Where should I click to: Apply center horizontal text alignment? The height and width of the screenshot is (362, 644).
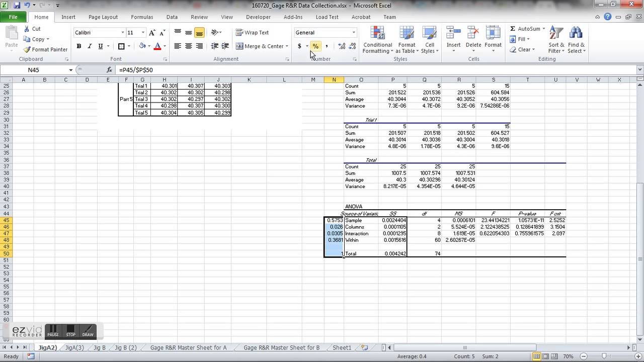(189, 46)
